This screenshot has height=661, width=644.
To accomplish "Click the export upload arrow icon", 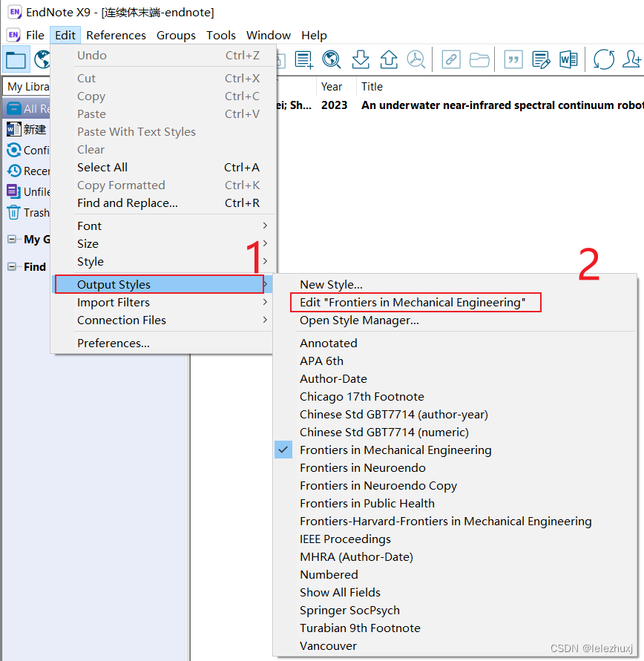I will point(389,59).
